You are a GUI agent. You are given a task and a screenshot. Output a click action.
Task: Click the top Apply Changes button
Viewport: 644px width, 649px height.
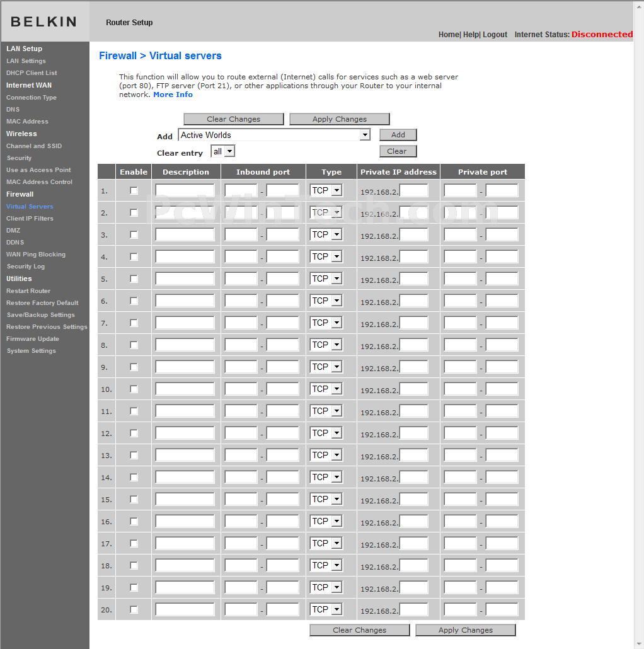[340, 119]
